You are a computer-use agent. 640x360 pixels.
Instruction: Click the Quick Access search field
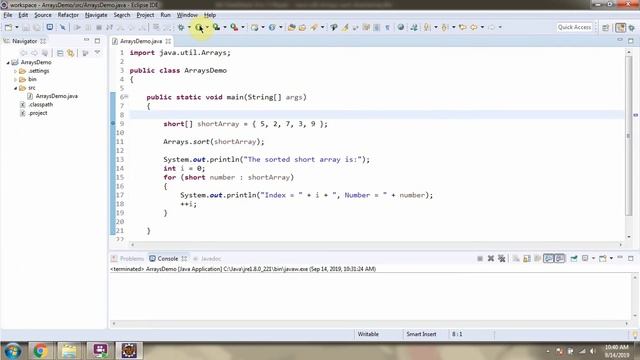click(574, 27)
